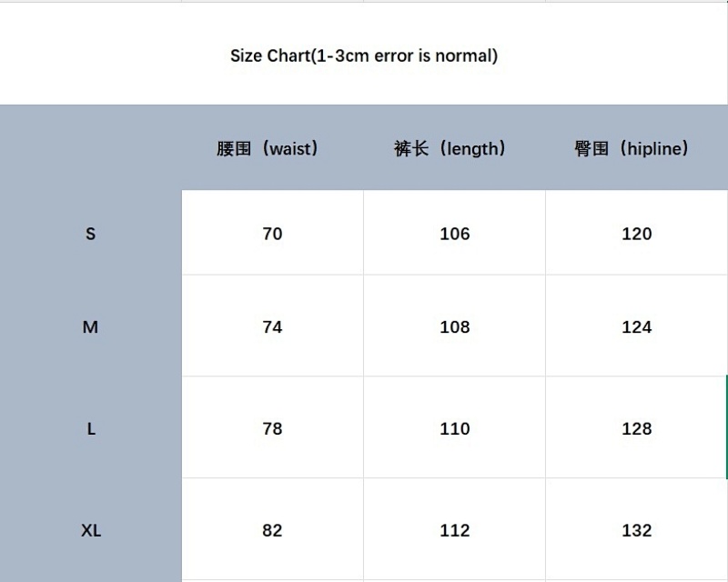Select waist cell with value 78

272,428
